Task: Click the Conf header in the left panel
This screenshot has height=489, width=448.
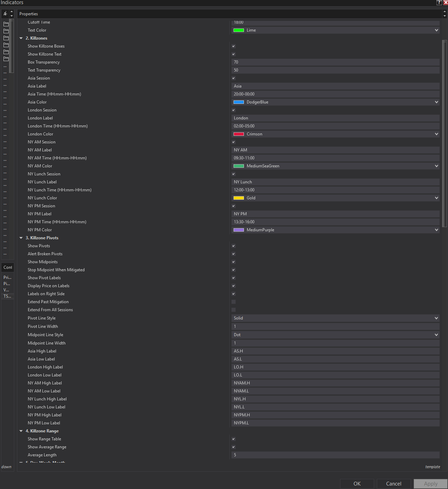Action: coord(8,267)
